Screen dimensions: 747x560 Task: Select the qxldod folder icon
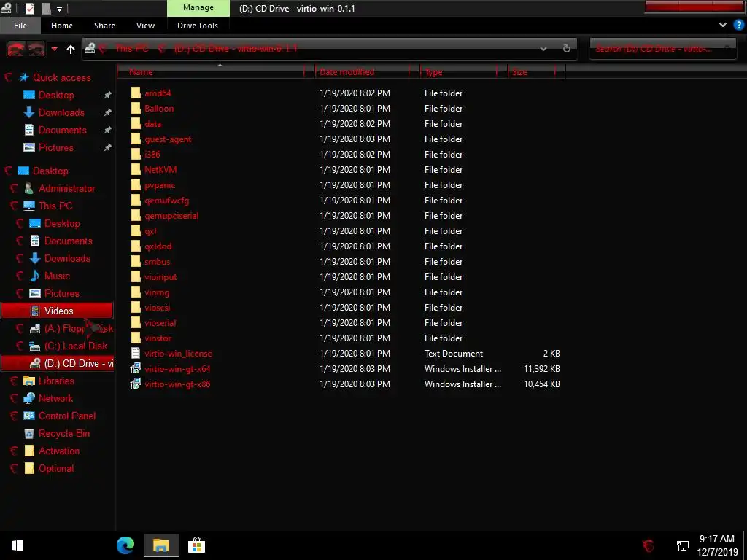point(136,246)
